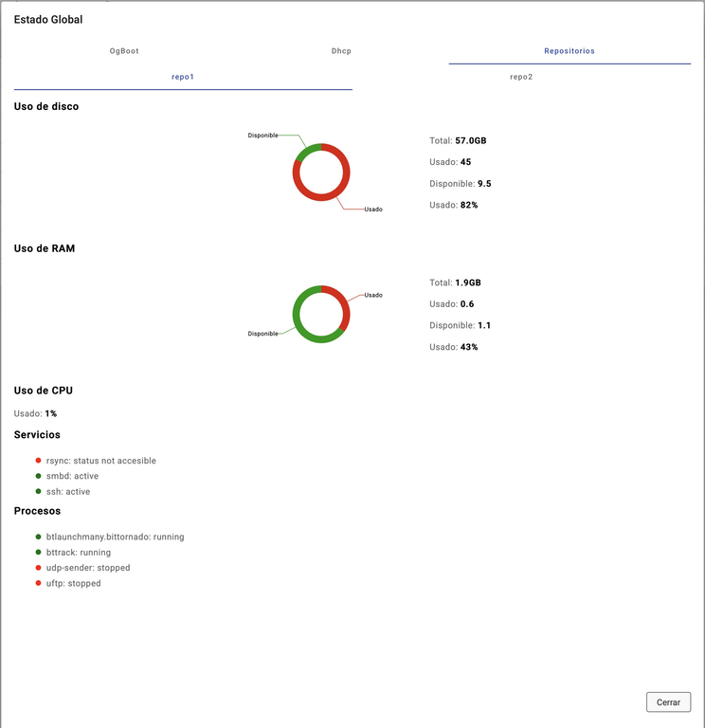Click the red rsync status dot
Image resolution: width=705 pixels, height=728 pixels.
tap(38, 461)
